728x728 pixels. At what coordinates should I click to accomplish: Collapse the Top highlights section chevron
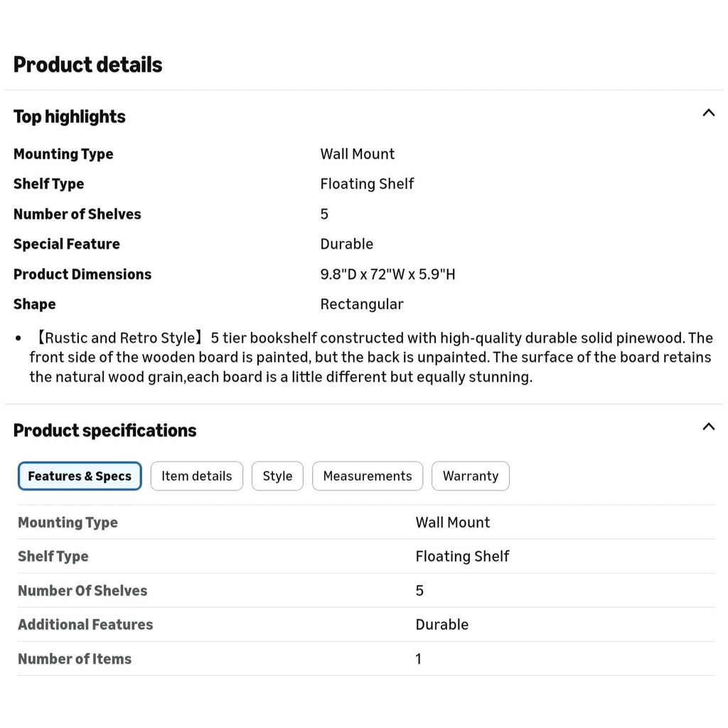tap(709, 113)
